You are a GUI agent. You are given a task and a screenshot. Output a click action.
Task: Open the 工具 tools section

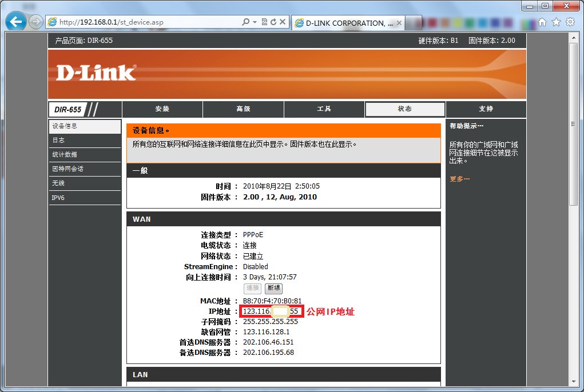click(x=324, y=109)
